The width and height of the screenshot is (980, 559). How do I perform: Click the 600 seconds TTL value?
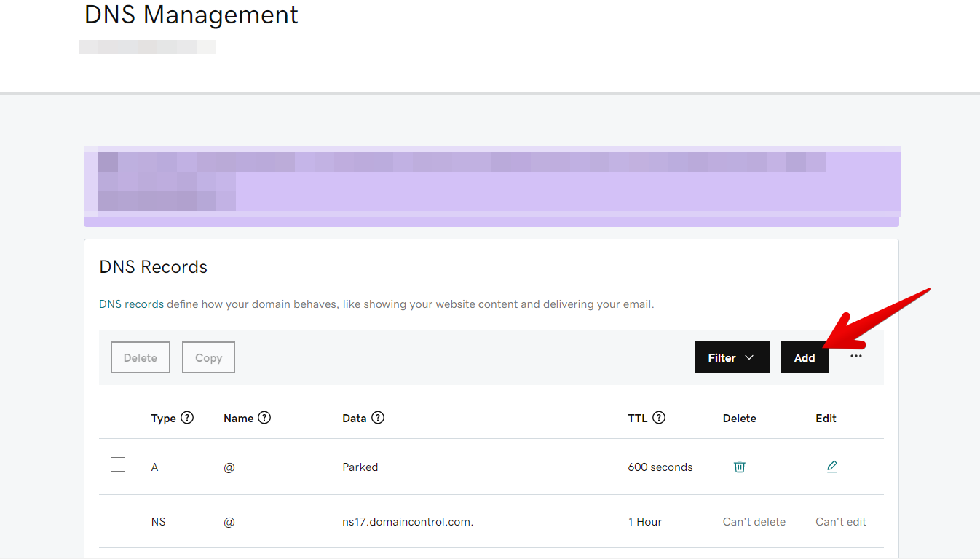(660, 467)
